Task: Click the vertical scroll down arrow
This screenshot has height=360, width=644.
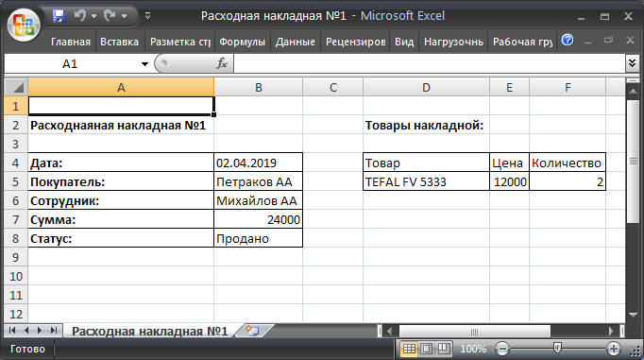Action: 633,315
